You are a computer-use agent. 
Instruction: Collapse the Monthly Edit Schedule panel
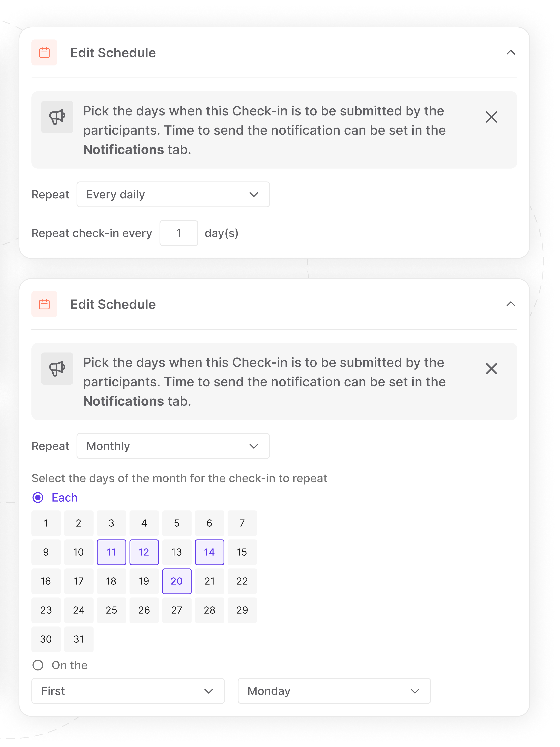coord(510,304)
